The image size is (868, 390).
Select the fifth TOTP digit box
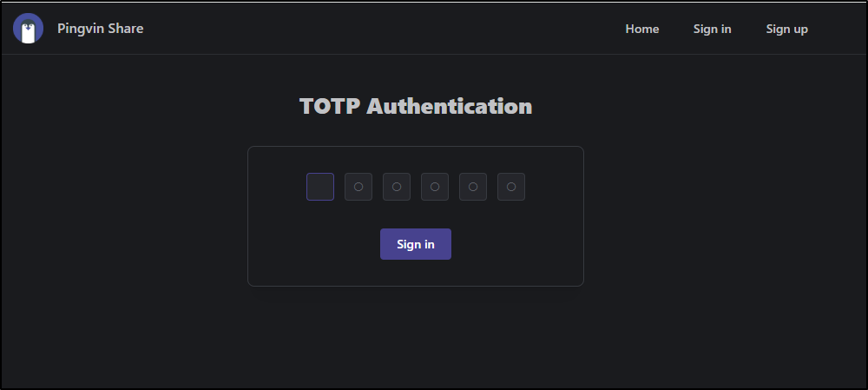click(x=473, y=187)
